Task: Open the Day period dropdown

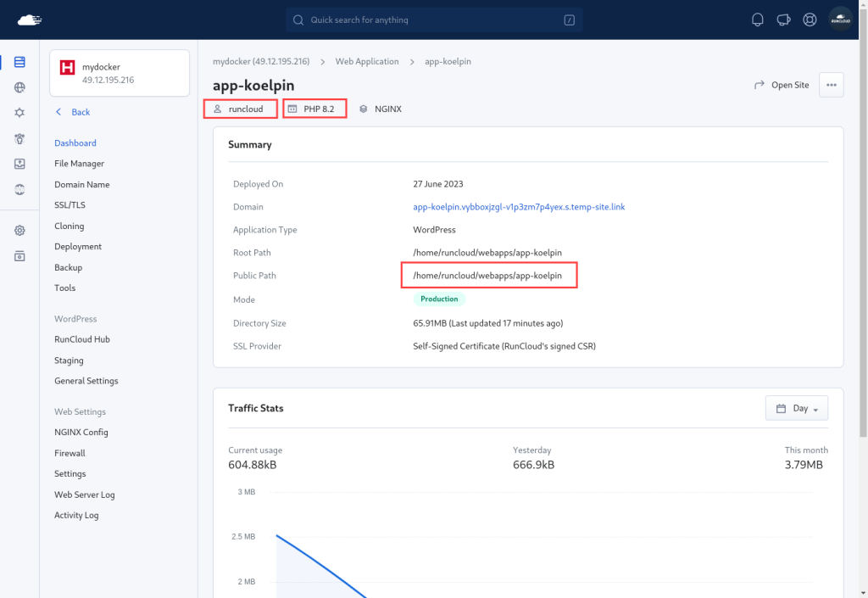Action: click(797, 408)
